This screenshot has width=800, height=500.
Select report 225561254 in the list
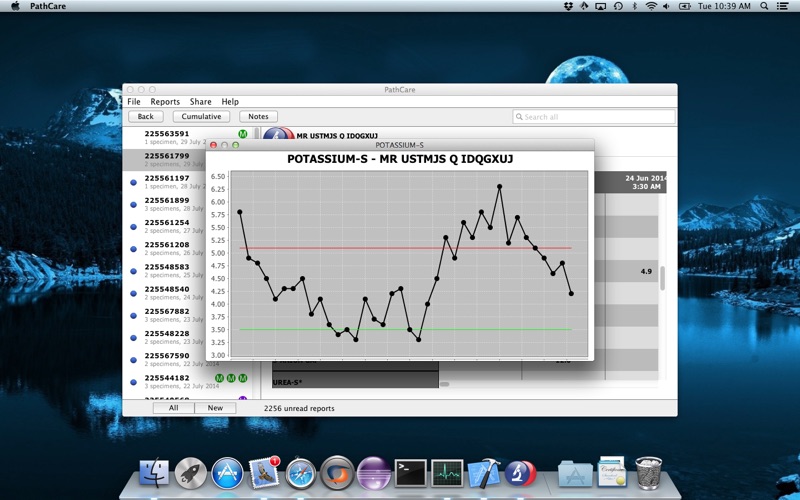click(164, 226)
